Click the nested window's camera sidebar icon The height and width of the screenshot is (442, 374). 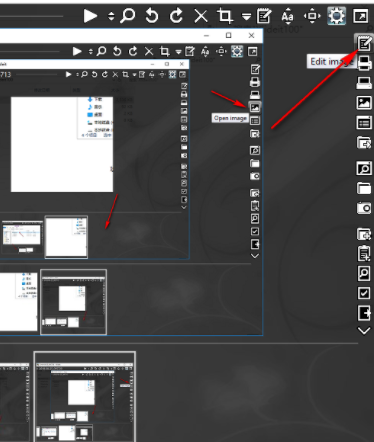tap(255, 176)
